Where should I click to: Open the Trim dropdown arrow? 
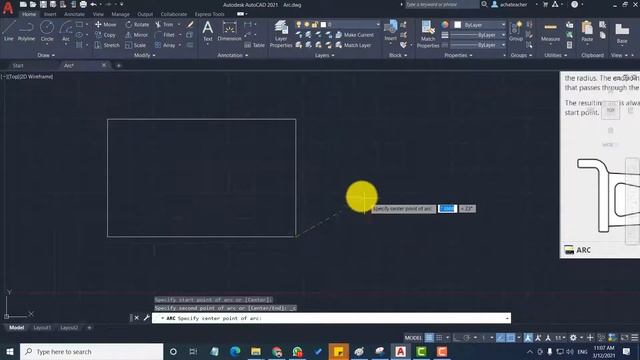(x=179, y=24)
